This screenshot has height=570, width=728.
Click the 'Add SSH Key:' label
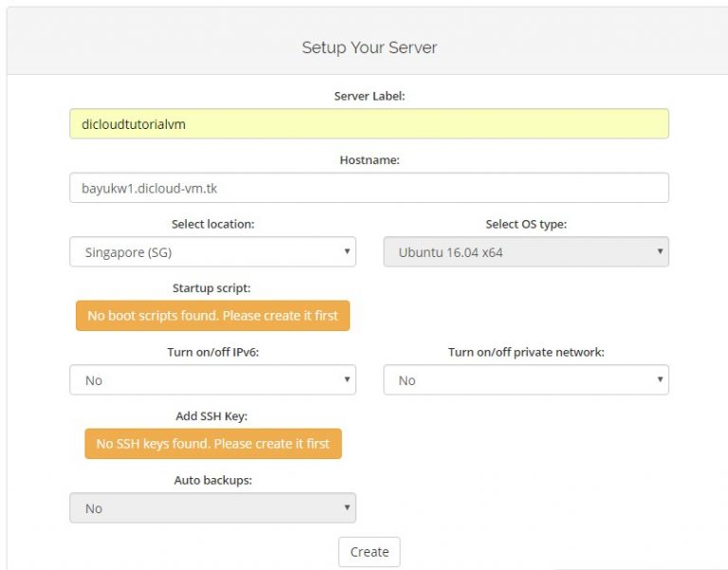(212, 416)
